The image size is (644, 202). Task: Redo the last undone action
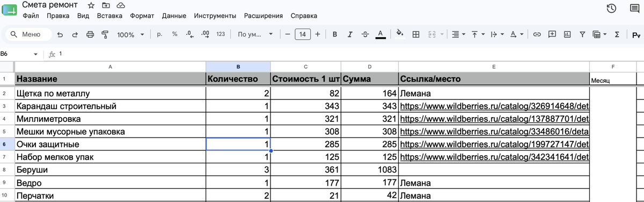click(75, 34)
